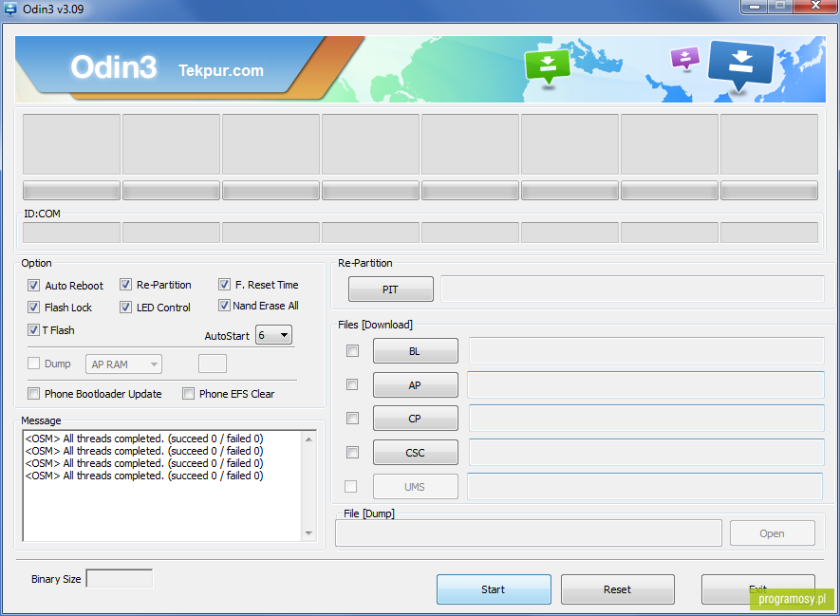Click the BL file path field
The height and width of the screenshot is (616, 840).
[x=646, y=351]
